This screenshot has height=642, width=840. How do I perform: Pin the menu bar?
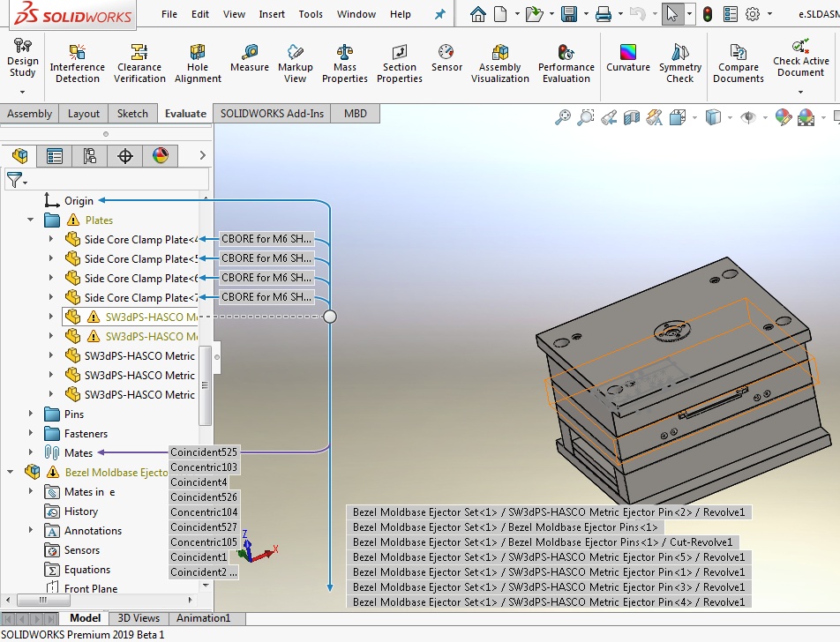click(x=439, y=14)
